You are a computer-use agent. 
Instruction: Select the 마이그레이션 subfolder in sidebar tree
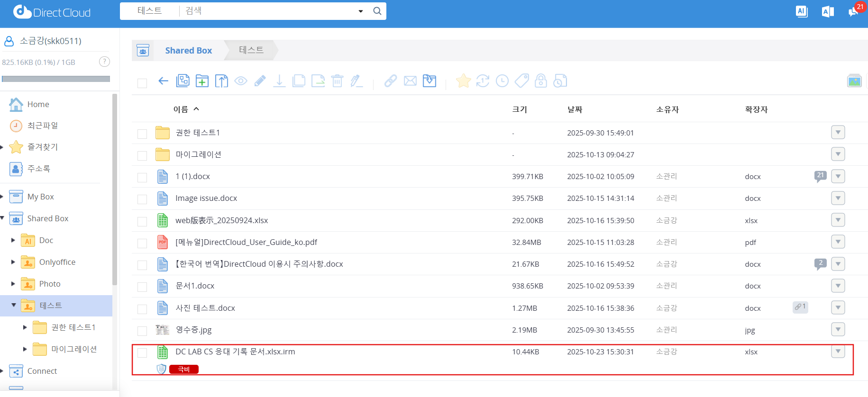coord(74,349)
